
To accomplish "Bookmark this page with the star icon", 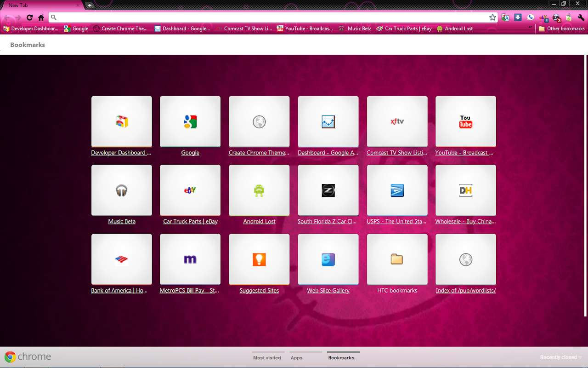I will (492, 17).
